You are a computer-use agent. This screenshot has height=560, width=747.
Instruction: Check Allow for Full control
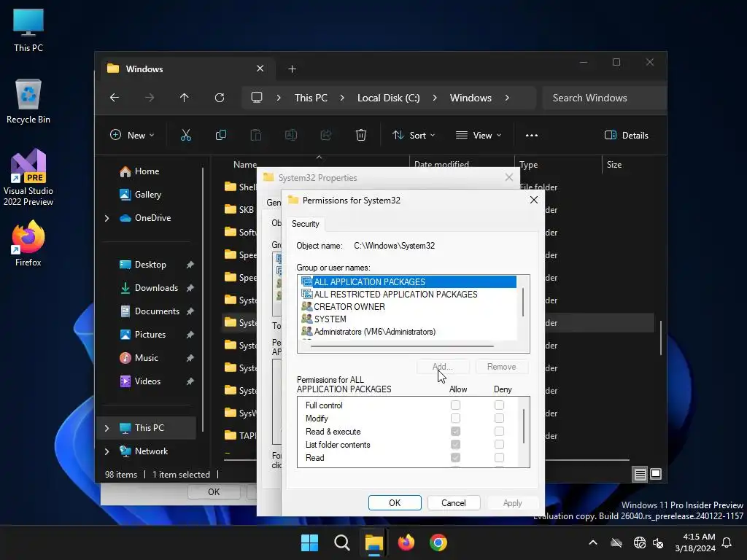[x=455, y=405]
